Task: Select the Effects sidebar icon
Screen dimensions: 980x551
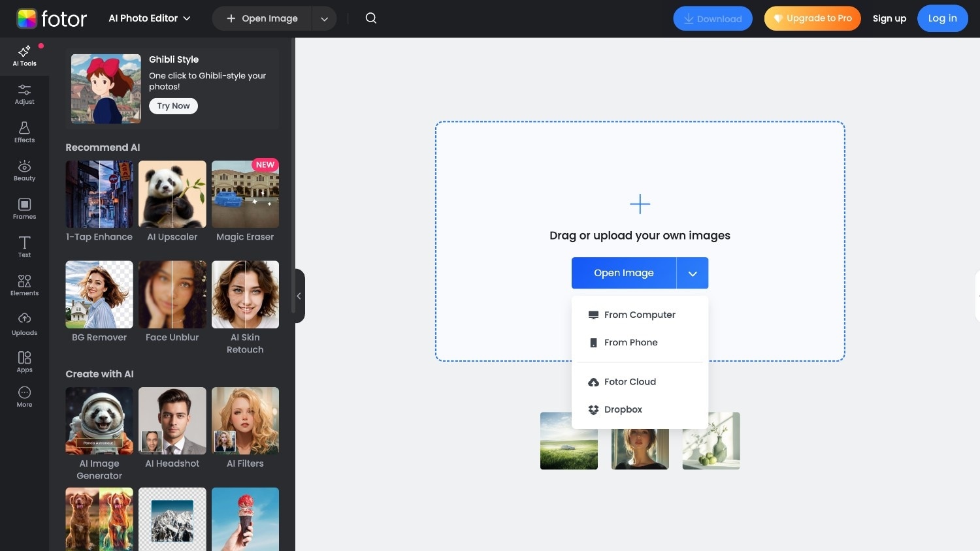Action: tap(24, 133)
